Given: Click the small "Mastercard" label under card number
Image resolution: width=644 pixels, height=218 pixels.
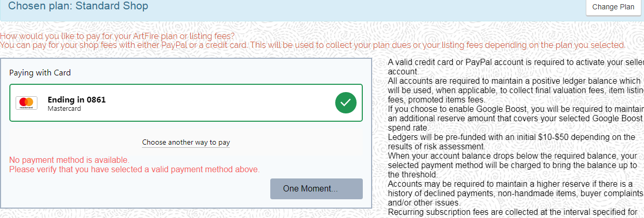Looking at the screenshot, I should (x=64, y=109).
